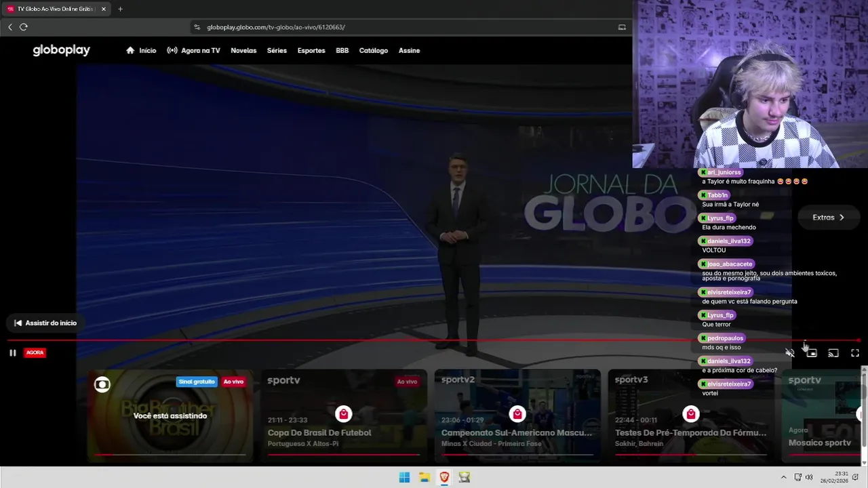Go back with the browser back arrow
Screen dimensions: 868x488
point(10,27)
